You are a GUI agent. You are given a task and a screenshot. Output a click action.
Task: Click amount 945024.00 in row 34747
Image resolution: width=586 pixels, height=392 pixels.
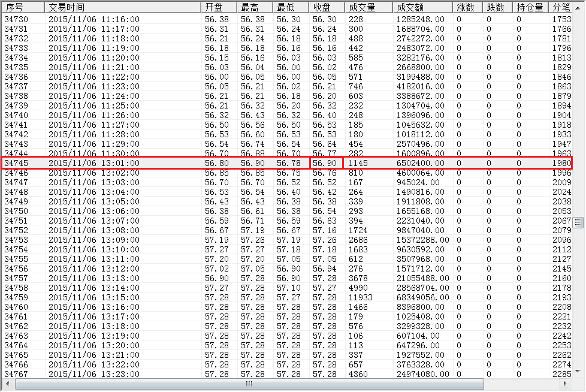[x=418, y=182]
